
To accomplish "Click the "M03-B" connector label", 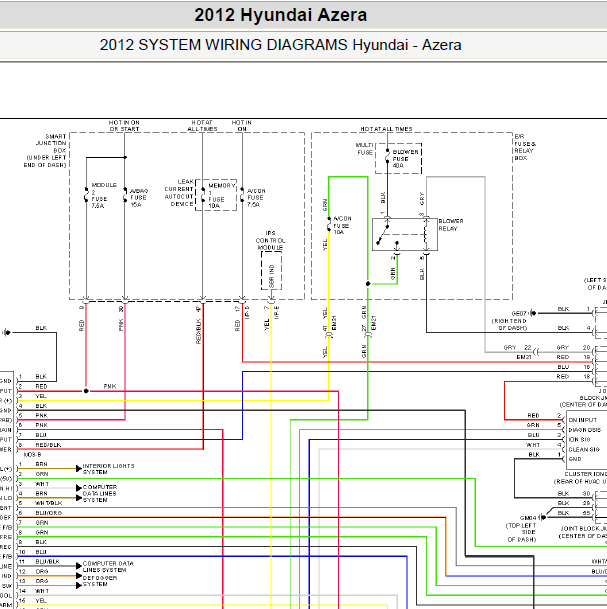I will pyautogui.click(x=32, y=454).
